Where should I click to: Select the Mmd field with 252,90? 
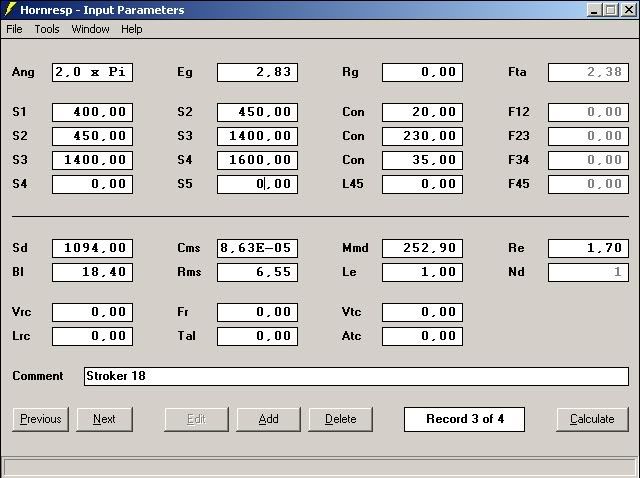click(x=422, y=249)
